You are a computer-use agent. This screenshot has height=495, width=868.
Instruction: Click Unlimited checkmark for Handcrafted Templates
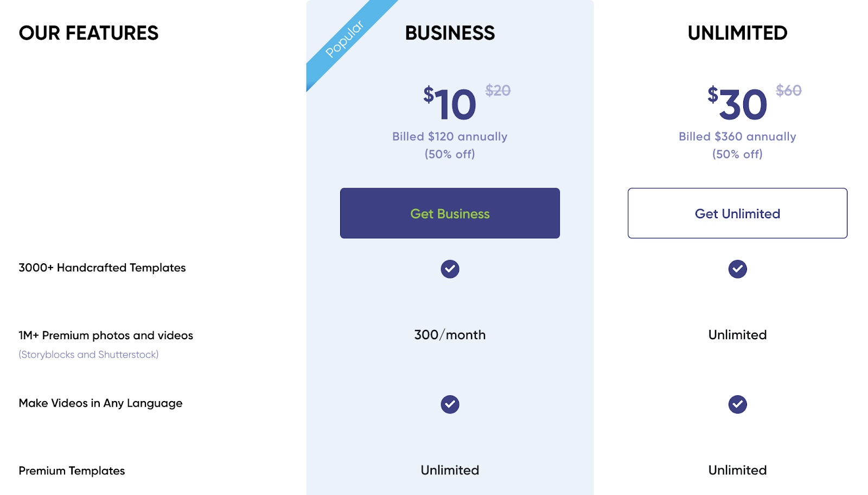(737, 269)
